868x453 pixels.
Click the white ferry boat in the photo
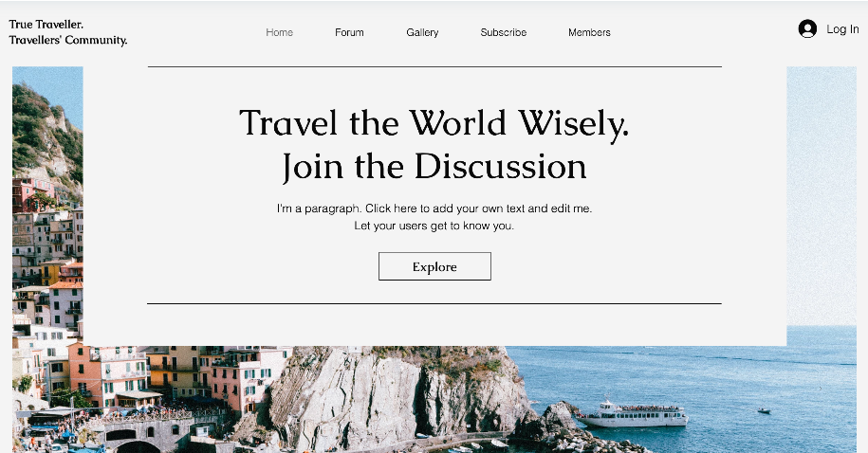click(x=634, y=414)
